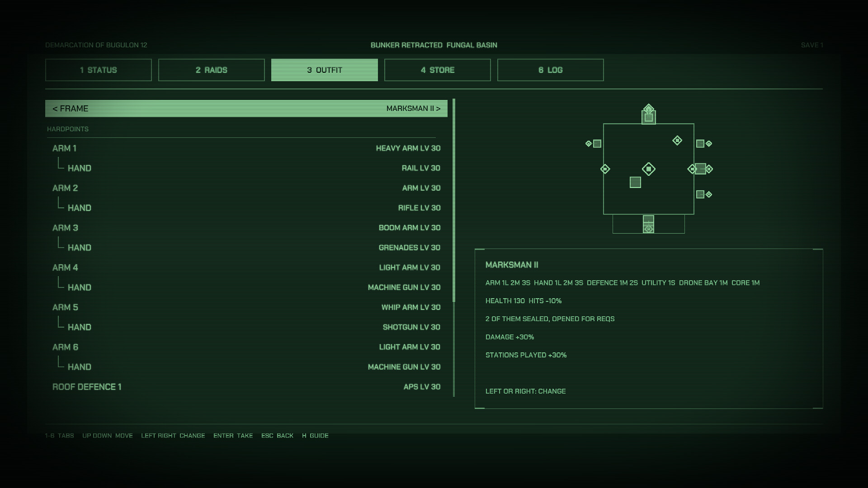Click the WHIP ARM LV 30 value
The width and height of the screenshot is (868, 488).
[x=411, y=307]
